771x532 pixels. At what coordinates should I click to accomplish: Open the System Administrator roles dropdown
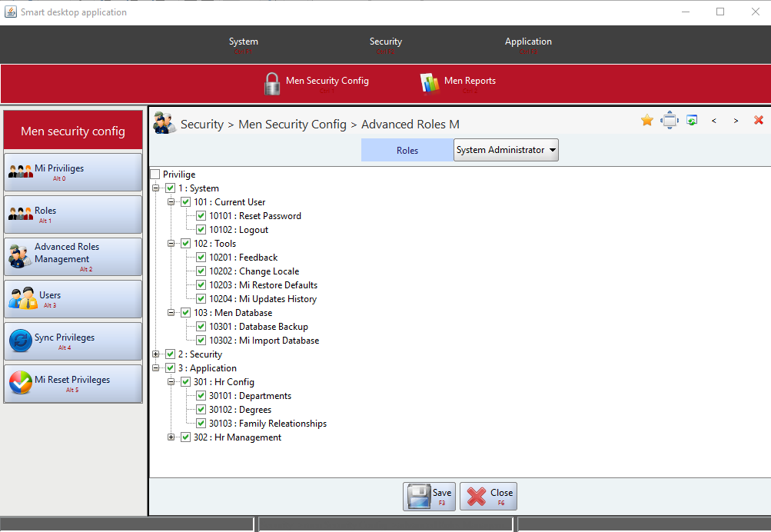tap(506, 150)
